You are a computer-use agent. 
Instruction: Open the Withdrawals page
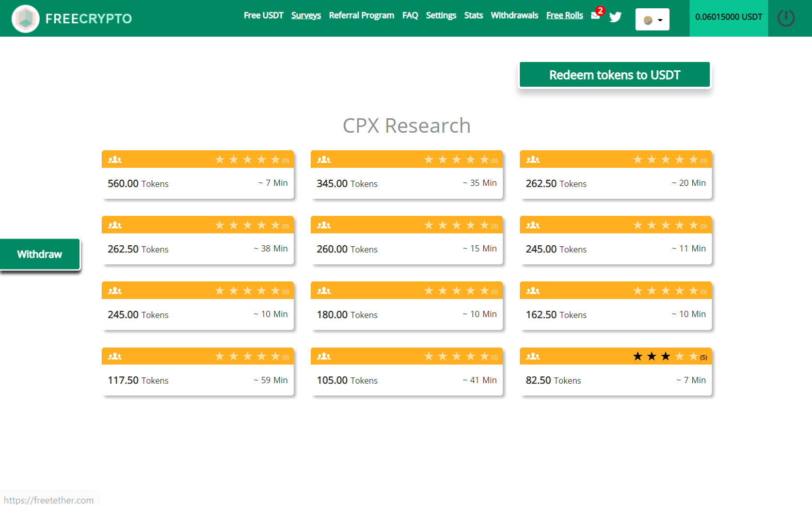coord(515,15)
